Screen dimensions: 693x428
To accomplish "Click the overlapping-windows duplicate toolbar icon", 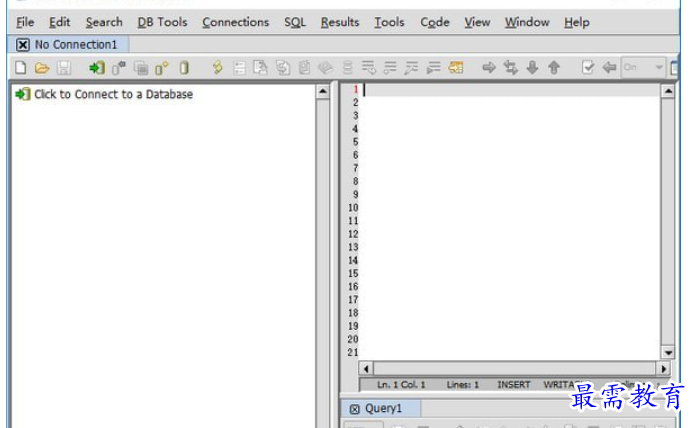I will coord(141,68).
